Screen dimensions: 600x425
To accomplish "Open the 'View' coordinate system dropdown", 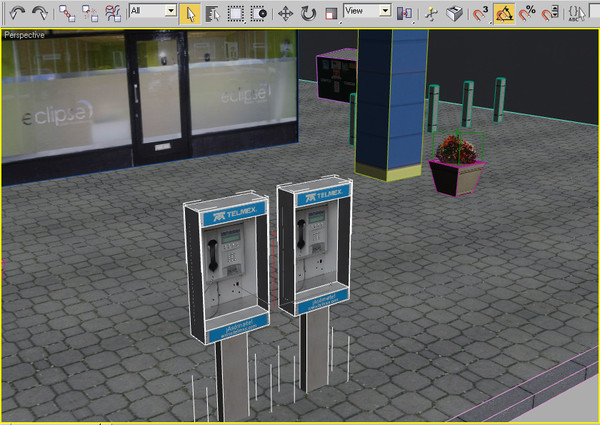I will [x=367, y=10].
